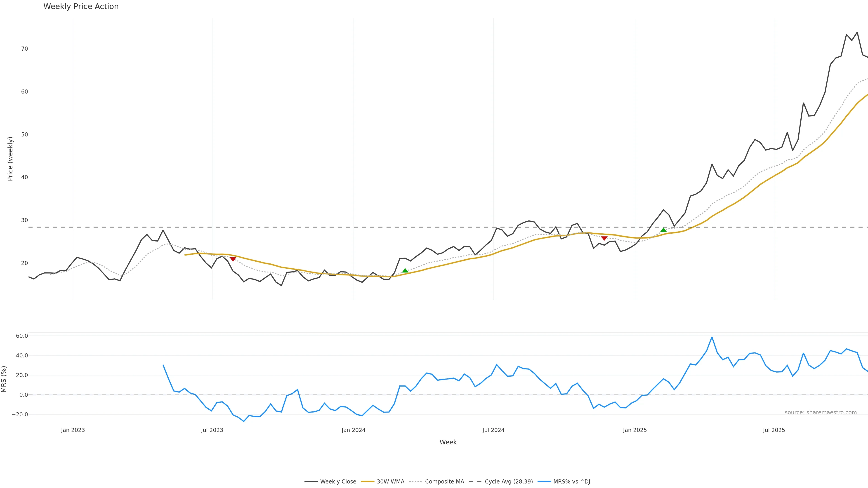Click the green up-triangle marker in early 2024

point(405,271)
